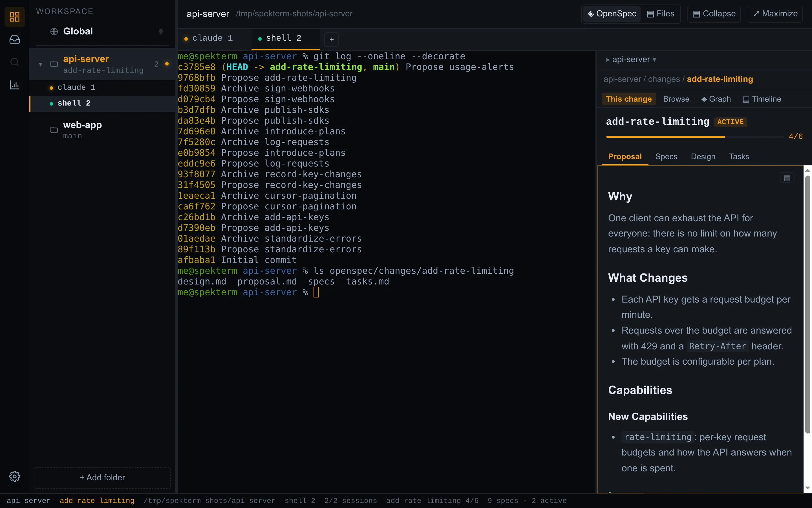Screen dimensions: 812x508
Task: Click the api-server breadcrumb link
Action: click(622, 79)
